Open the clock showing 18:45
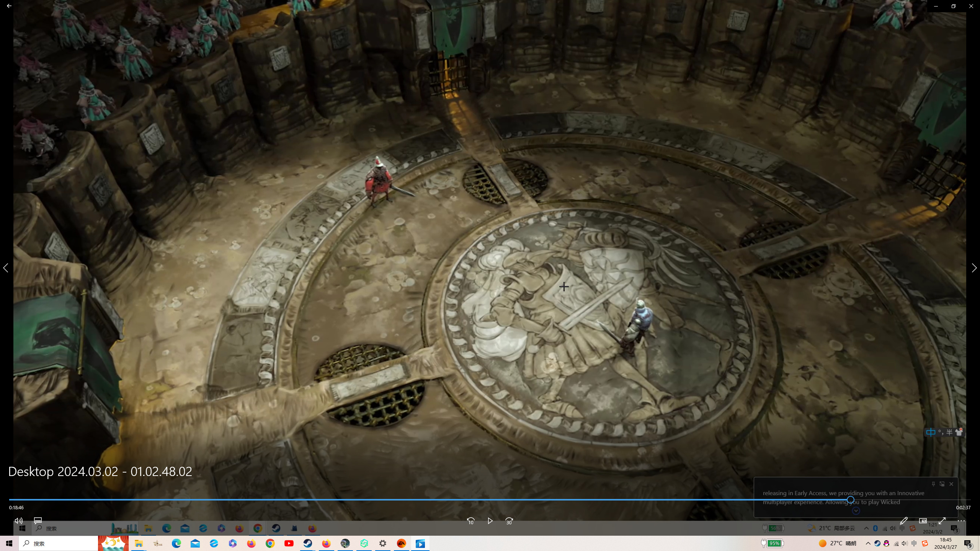 tap(946, 543)
